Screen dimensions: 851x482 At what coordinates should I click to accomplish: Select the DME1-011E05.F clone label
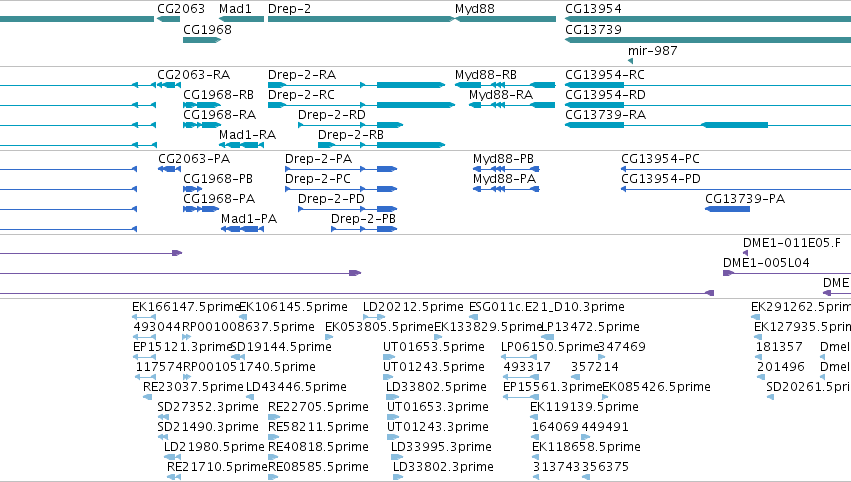coord(792,243)
